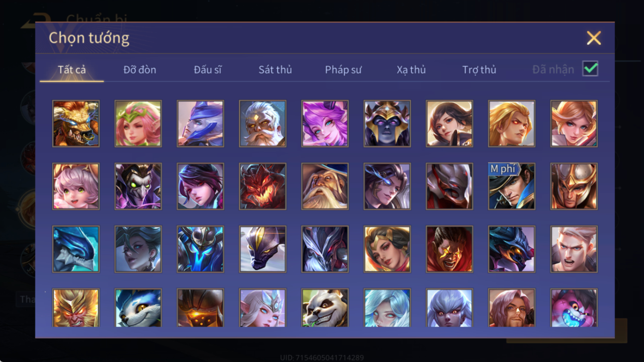Pick the pink-haired hero with flower crown

coord(138,124)
